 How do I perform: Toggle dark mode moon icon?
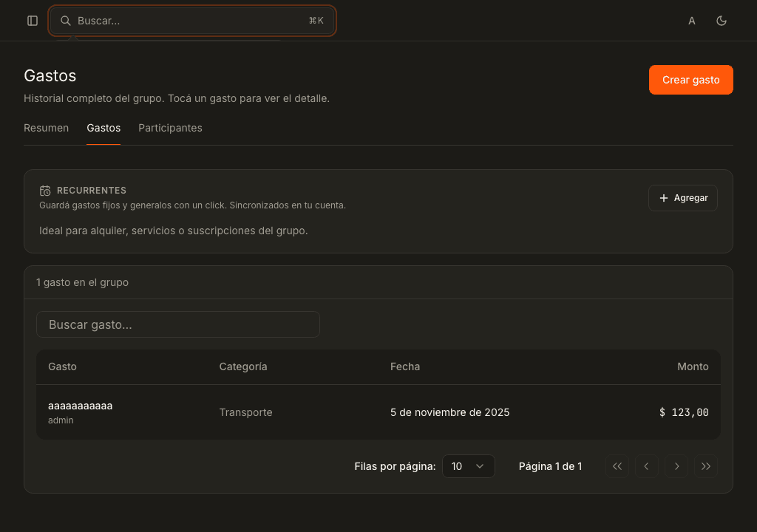click(722, 21)
